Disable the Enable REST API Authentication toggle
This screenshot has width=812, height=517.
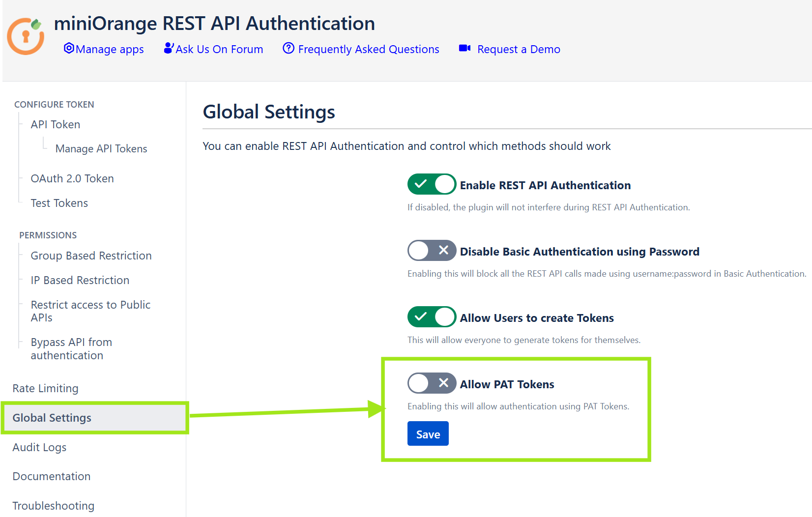point(432,184)
